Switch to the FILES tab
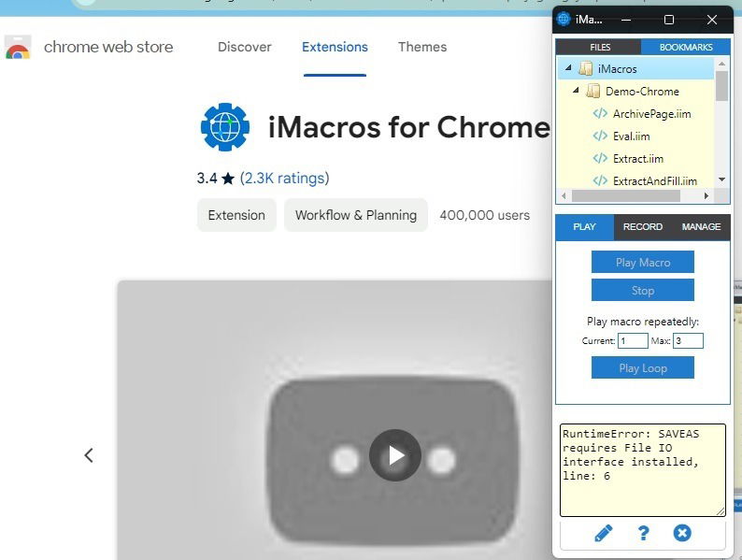Viewport: 742px width, 560px height. click(599, 47)
